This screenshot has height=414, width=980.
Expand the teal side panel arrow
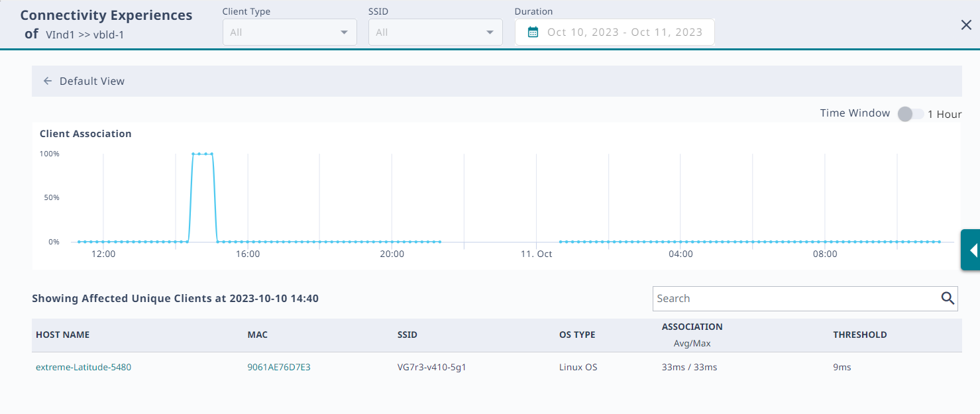[972, 250]
